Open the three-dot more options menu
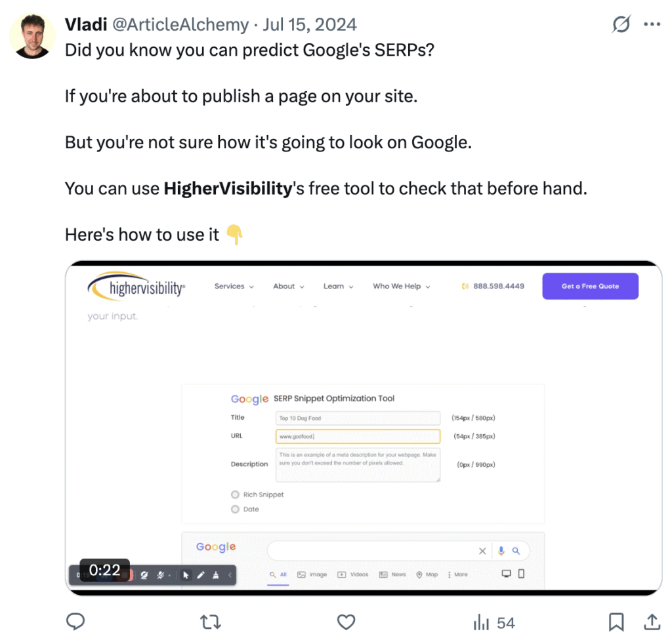 click(x=652, y=25)
